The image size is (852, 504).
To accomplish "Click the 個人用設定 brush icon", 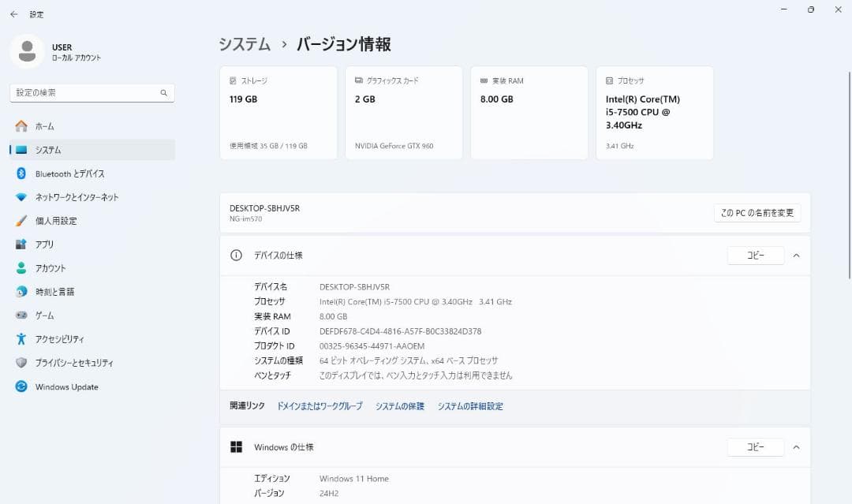I will click(20, 221).
